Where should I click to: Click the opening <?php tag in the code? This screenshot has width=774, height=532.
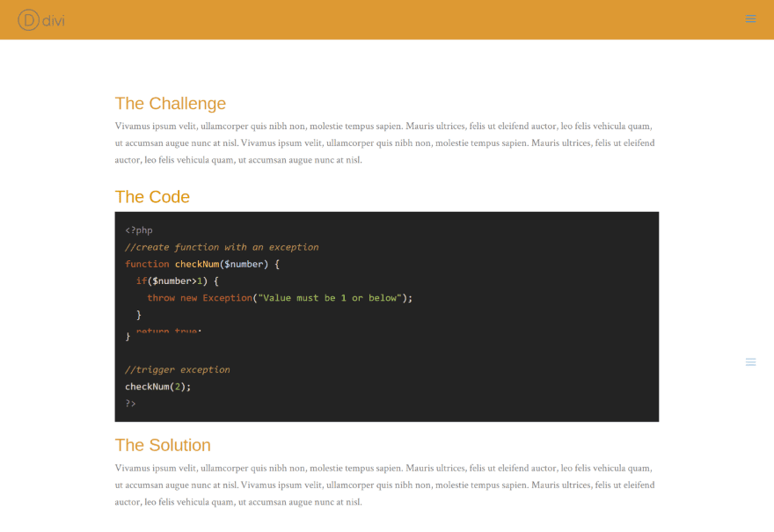(139, 230)
